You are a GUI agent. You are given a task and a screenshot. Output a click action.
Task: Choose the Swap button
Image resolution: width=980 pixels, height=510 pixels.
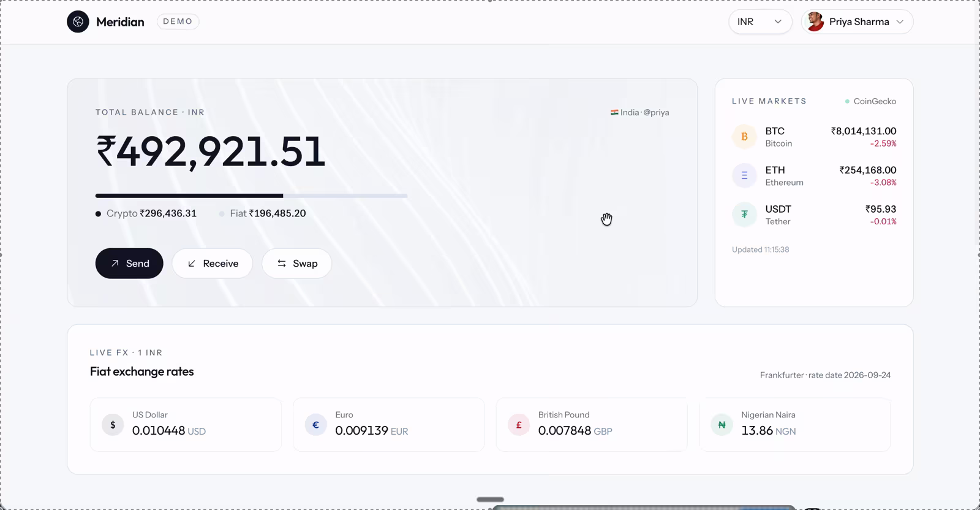click(x=297, y=264)
